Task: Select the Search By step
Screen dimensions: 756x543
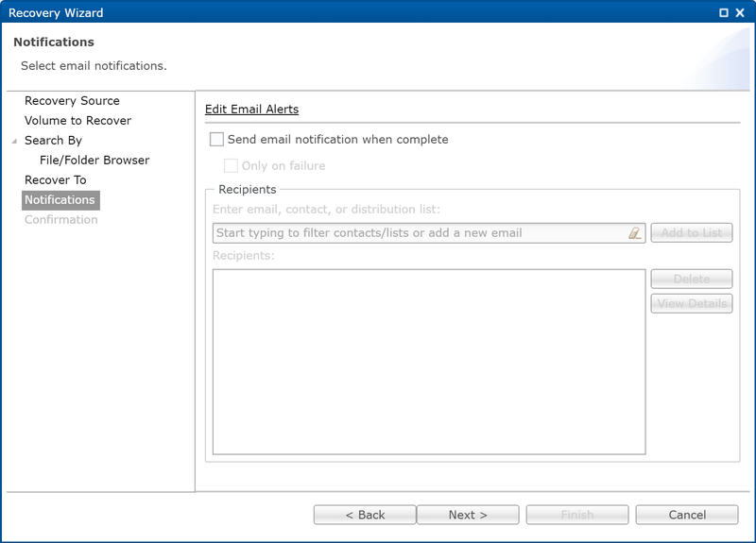Action: (53, 140)
